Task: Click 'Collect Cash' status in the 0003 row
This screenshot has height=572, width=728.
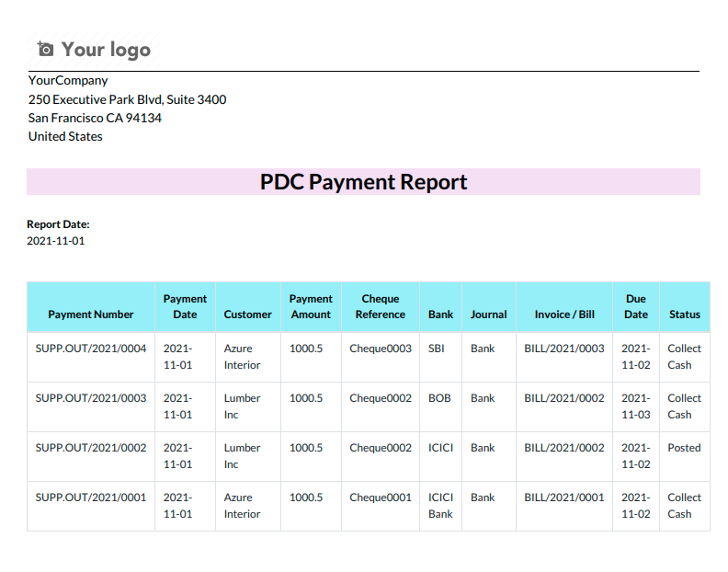Action: (x=685, y=406)
